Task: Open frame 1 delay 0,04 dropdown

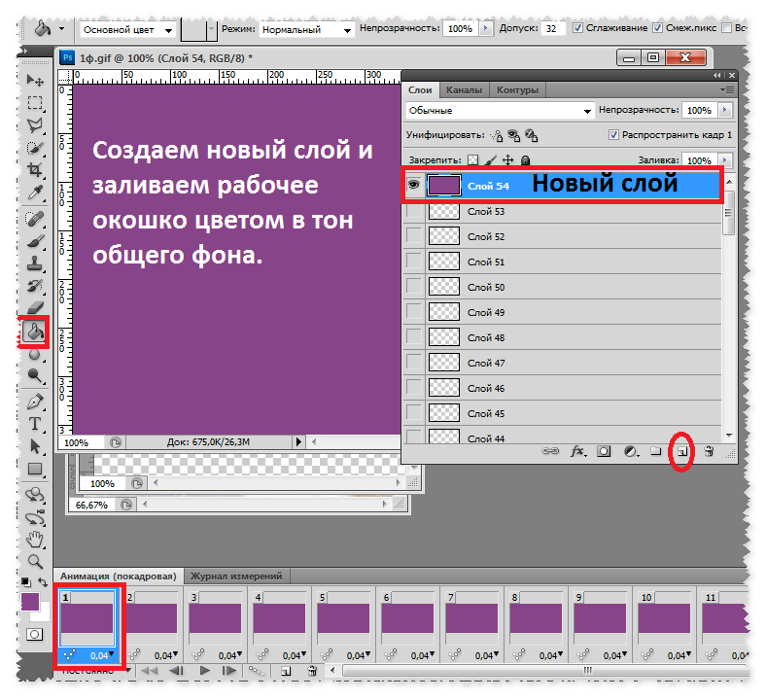Action: 102,655
